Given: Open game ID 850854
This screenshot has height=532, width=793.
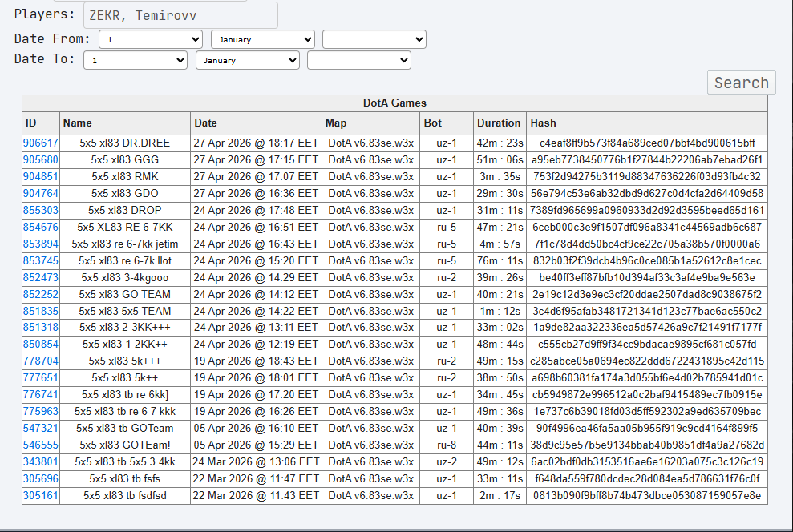Looking at the screenshot, I should click(40, 344).
